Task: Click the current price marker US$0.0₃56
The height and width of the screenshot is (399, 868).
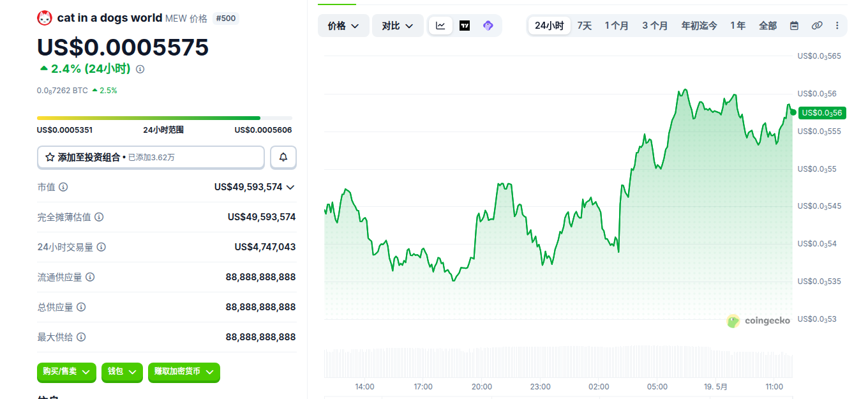Action: pos(822,113)
